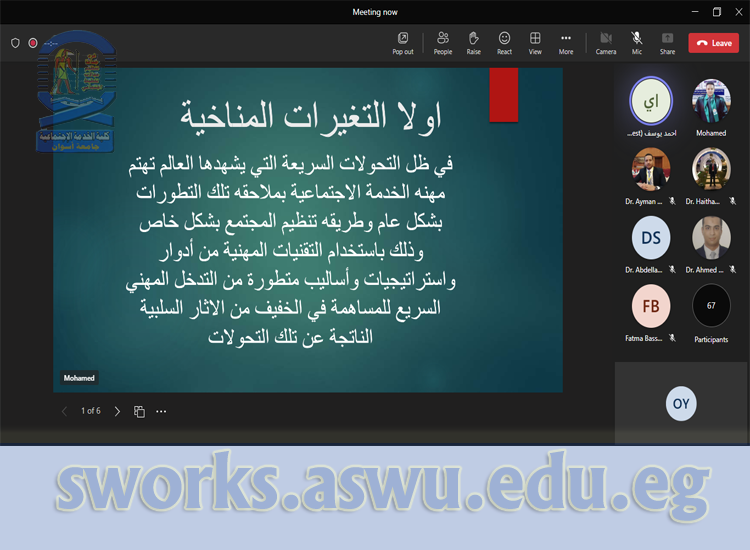Go to the previous slide
The image size is (750, 550).
[x=65, y=411]
